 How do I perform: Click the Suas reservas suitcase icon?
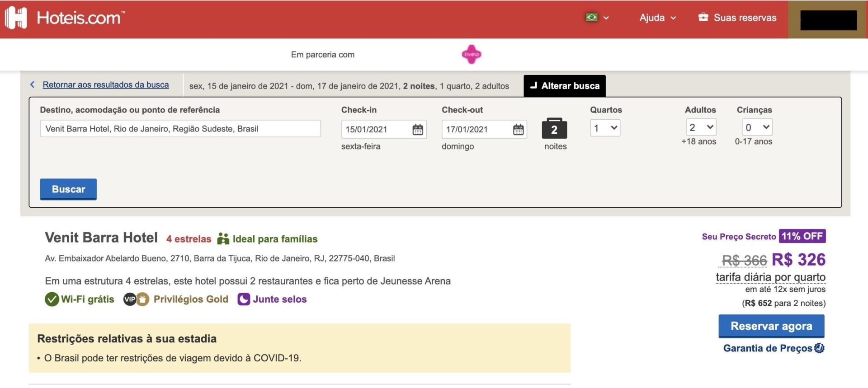[703, 17]
